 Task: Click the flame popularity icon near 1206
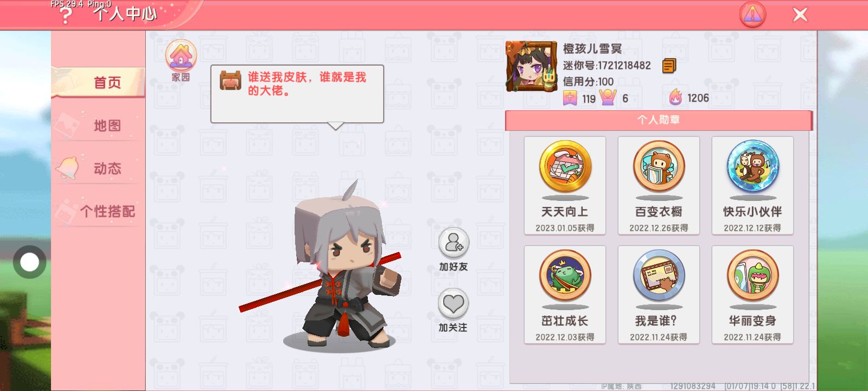(x=675, y=98)
